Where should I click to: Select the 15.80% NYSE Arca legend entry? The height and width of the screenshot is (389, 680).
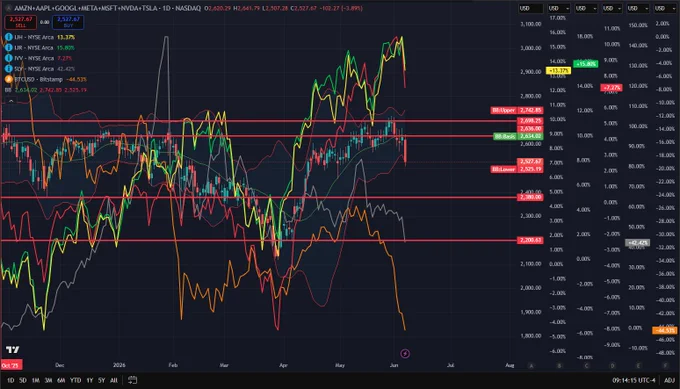pyautogui.click(x=44, y=48)
